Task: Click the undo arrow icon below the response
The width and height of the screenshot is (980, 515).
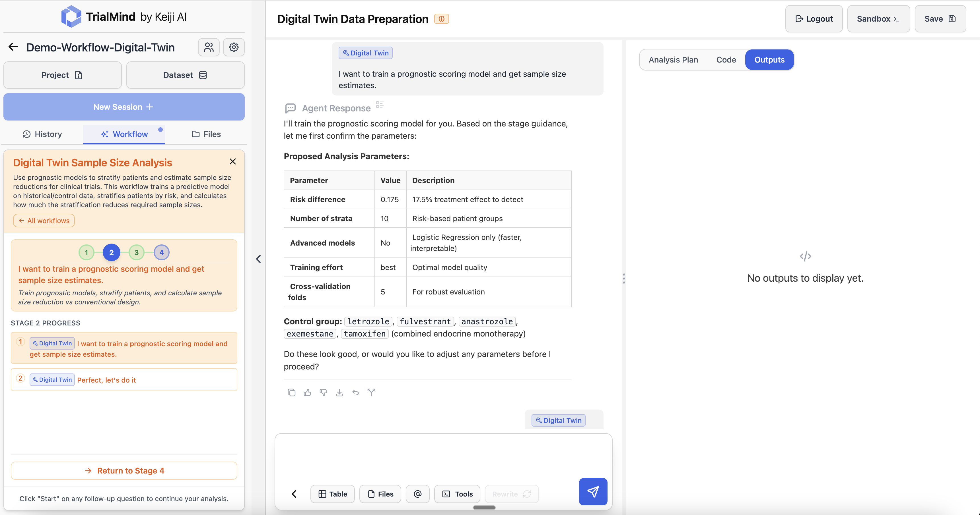Action: tap(355, 393)
